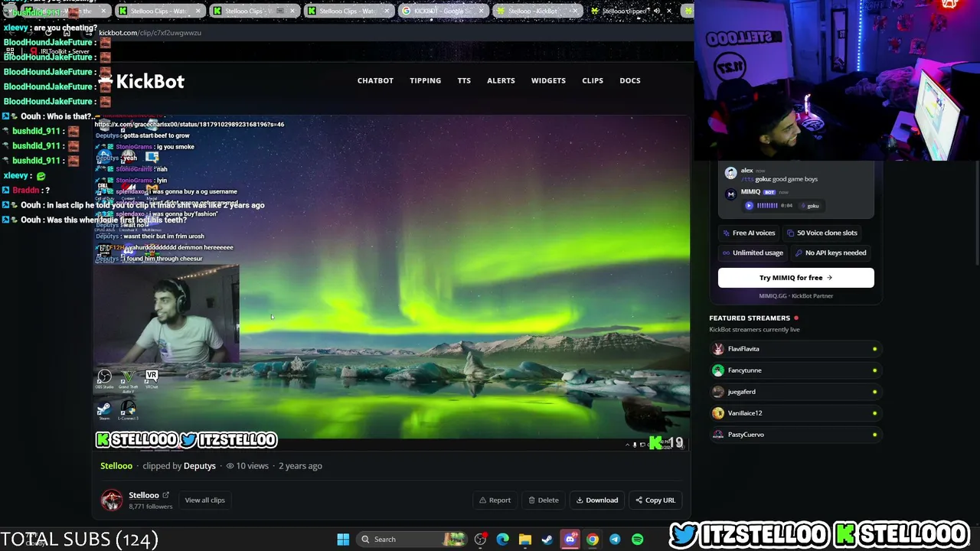Open Discord from the taskbar
Image resolution: width=980 pixels, height=551 pixels.
point(570,540)
